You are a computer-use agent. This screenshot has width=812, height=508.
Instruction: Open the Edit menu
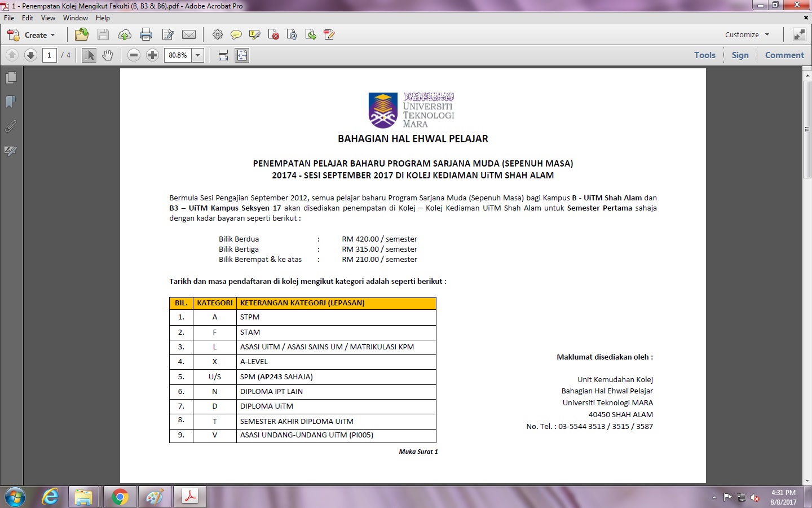[x=28, y=18]
